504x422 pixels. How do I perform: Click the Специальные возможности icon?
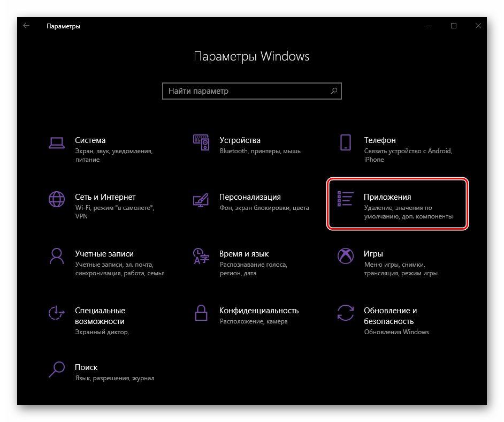(57, 313)
